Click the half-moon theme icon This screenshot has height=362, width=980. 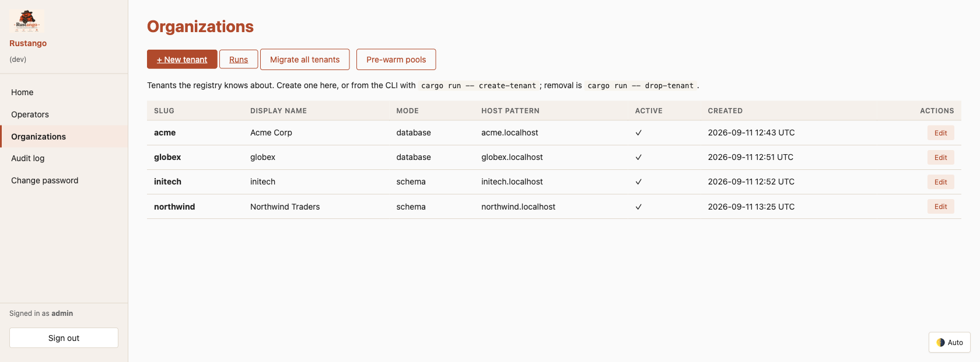940,343
